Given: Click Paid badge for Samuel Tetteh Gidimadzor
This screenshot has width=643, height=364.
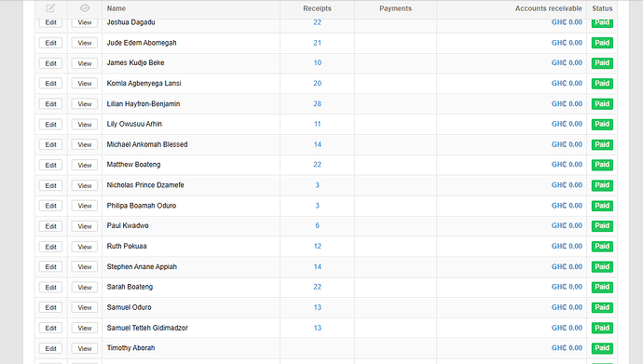Looking at the screenshot, I should [x=602, y=328].
